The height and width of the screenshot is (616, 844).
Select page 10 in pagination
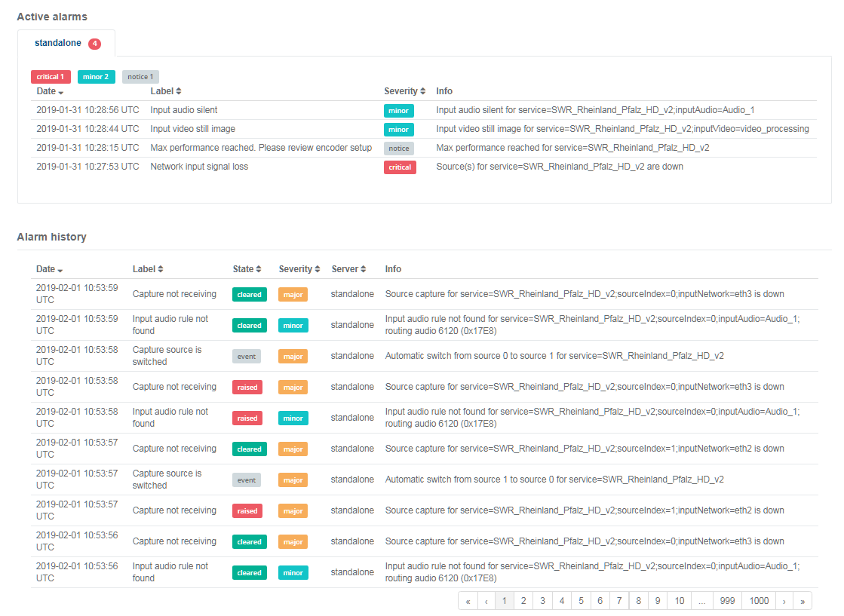pyautogui.click(x=679, y=601)
